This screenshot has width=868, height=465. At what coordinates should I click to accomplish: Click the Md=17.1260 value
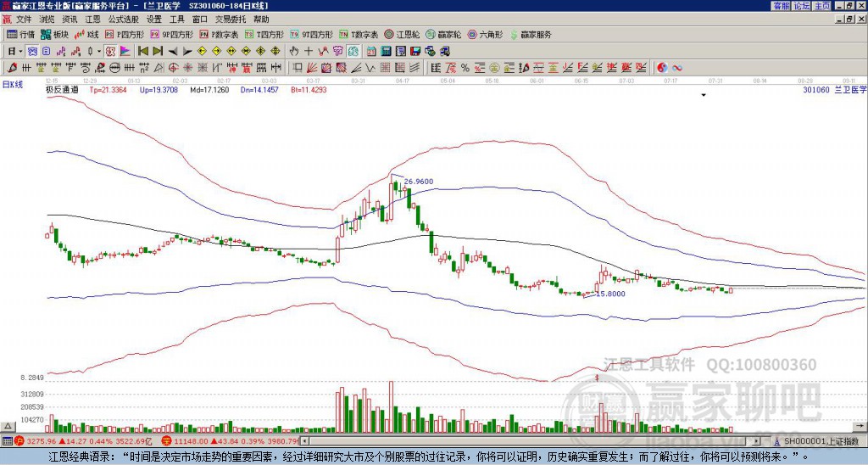209,89
